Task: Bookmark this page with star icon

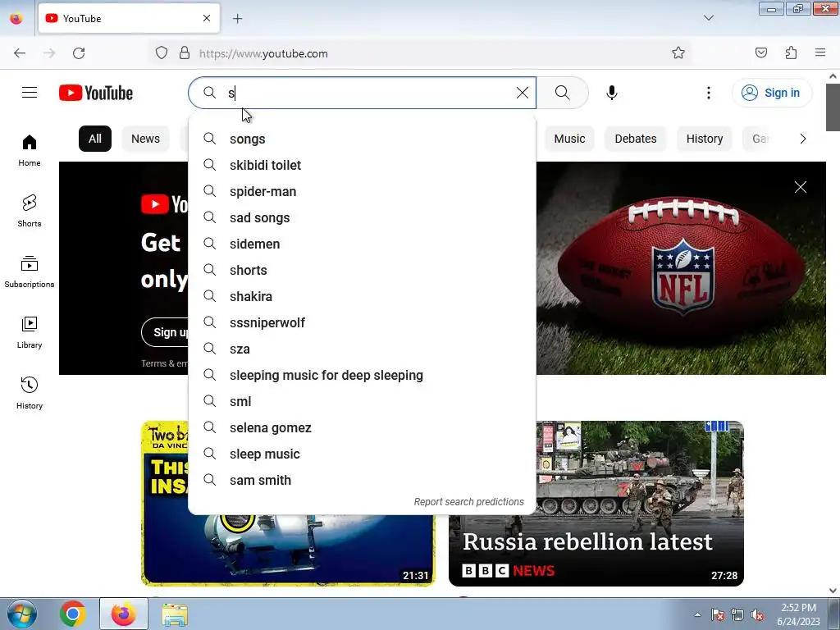Action: 678,52
